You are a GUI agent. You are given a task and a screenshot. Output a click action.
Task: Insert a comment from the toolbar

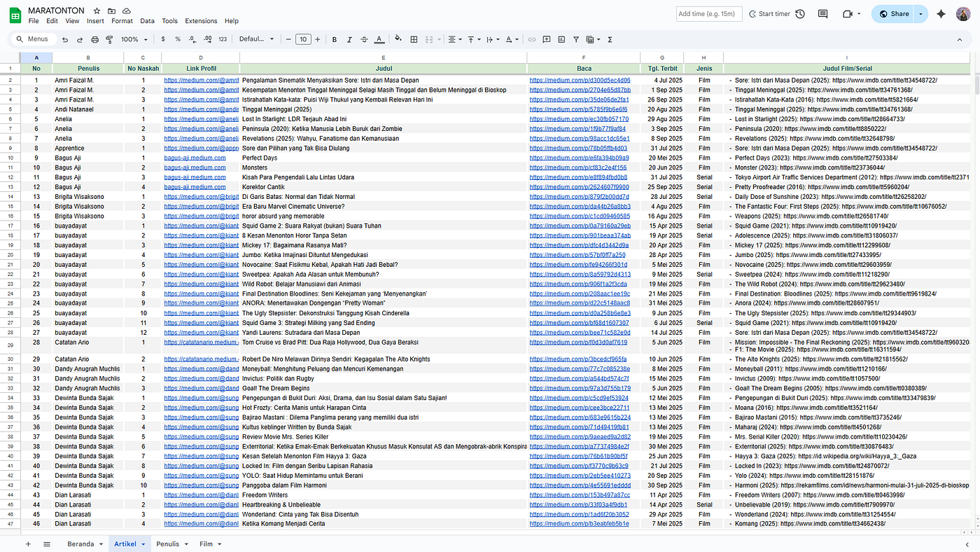547,39
